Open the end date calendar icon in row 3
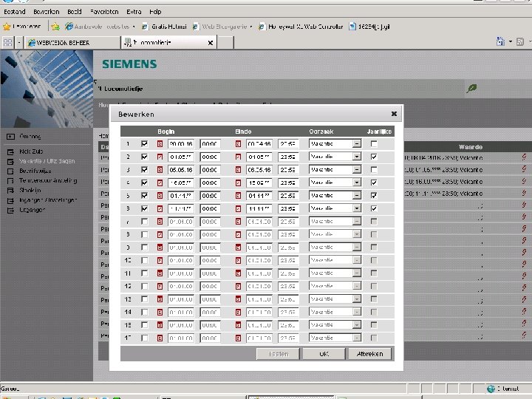This screenshot has height=399, width=532. point(238,170)
